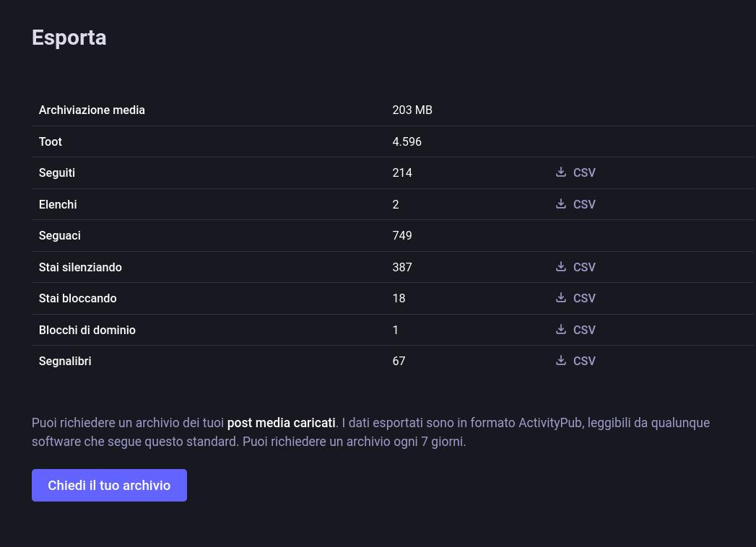Click the download icon in the Seguiti row

tap(560, 172)
